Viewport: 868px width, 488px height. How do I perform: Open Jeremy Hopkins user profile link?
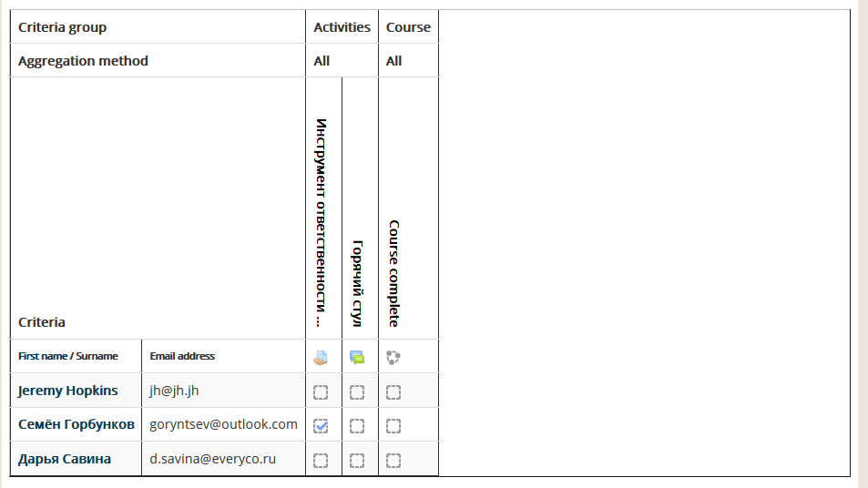(68, 391)
